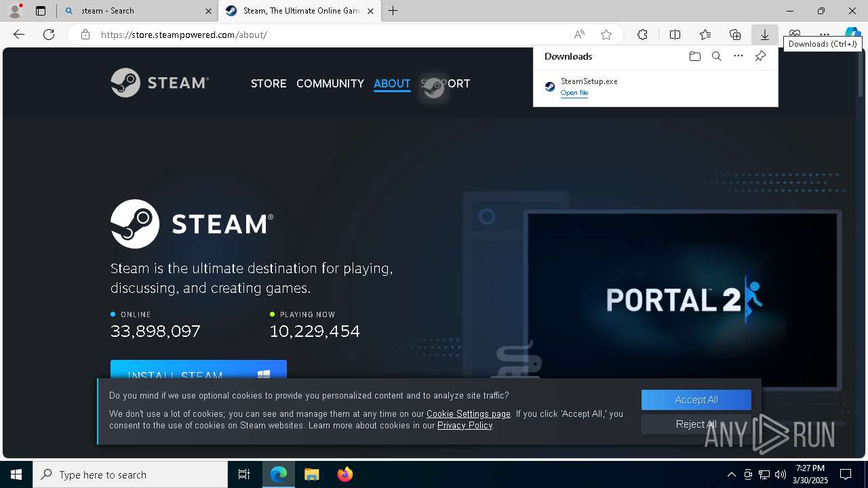The height and width of the screenshot is (488, 868).
Task: Open the STORE menu
Action: [269, 83]
